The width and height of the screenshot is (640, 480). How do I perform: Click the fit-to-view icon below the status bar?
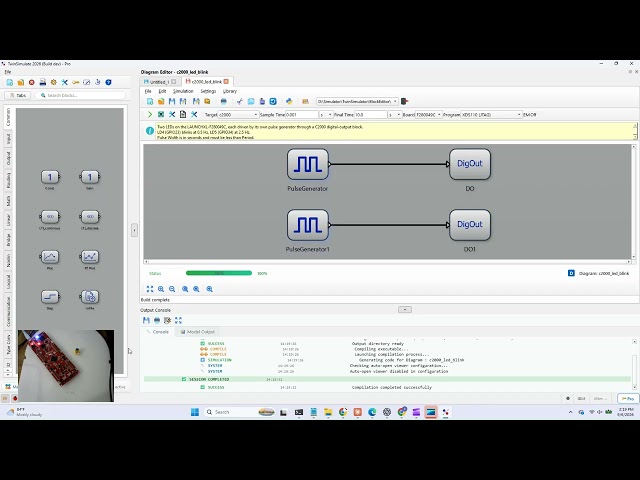pyautogui.click(x=150, y=289)
